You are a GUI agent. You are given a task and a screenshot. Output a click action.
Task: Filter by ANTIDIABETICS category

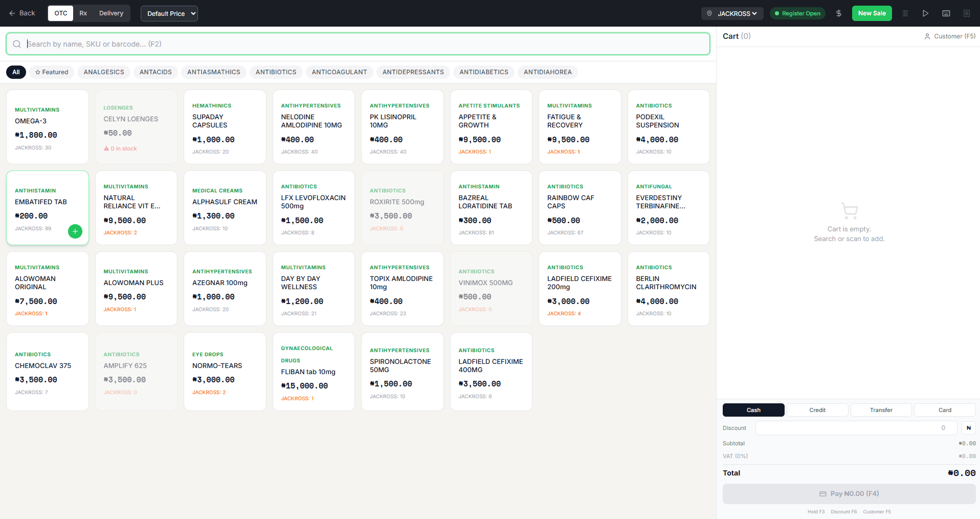click(484, 72)
